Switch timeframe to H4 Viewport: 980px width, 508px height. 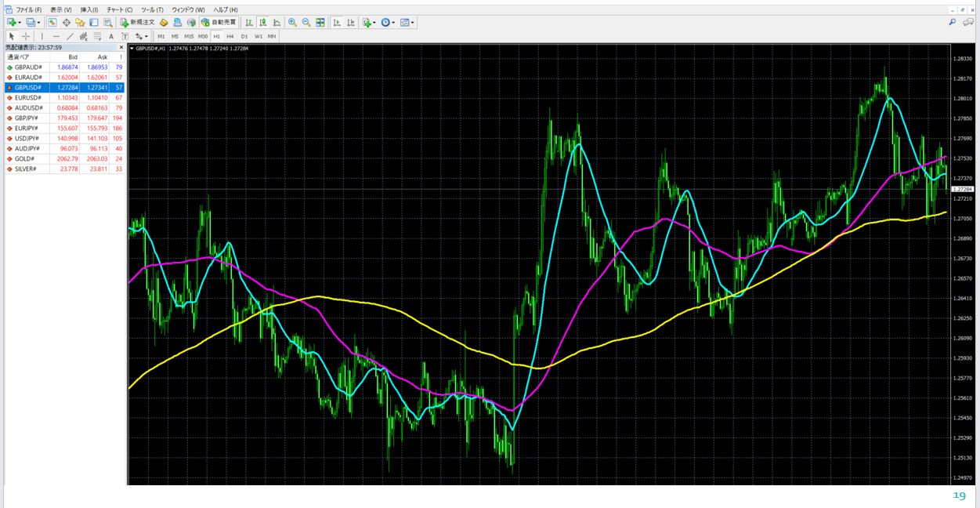click(x=230, y=36)
